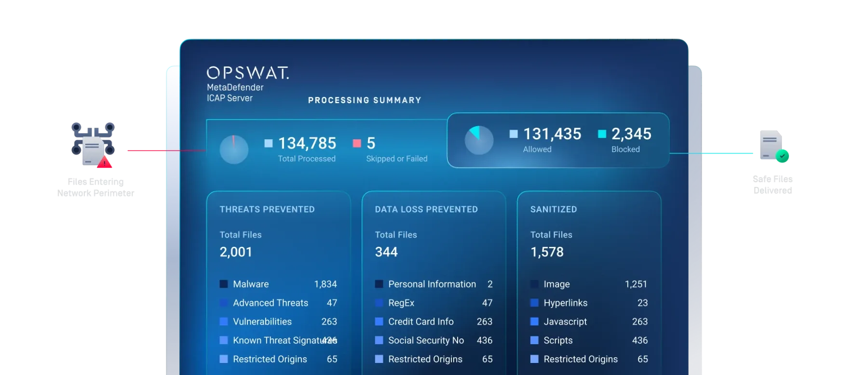Select the Social Security No label
Screen dimensions: 868x375
[x=426, y=340]
